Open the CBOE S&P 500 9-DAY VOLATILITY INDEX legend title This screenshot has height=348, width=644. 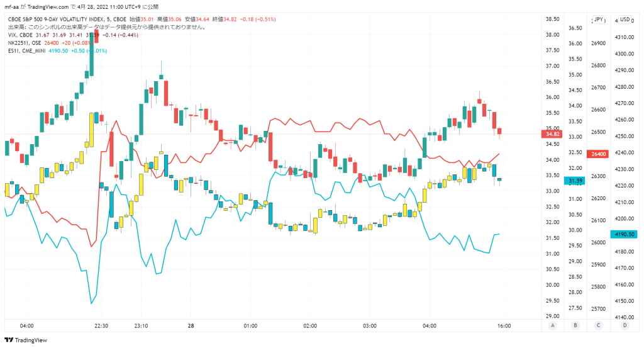pos(67,20)
